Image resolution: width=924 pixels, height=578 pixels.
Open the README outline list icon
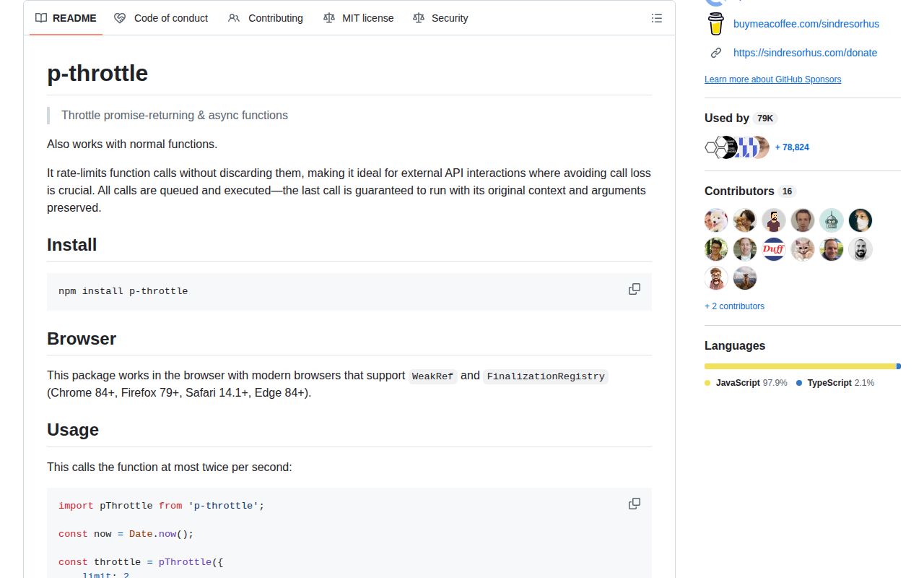pyautogui.click(x=657, y=18)
